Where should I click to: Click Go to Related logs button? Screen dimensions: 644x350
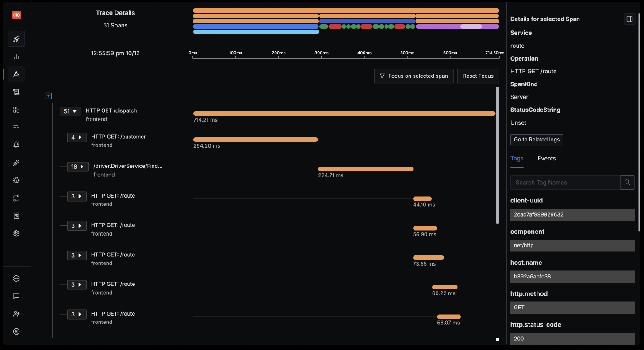coord(537,140)
